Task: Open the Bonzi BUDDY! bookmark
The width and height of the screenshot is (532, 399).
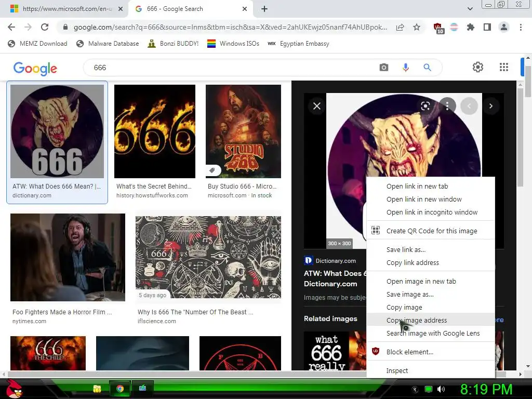Action: (173, 44)
